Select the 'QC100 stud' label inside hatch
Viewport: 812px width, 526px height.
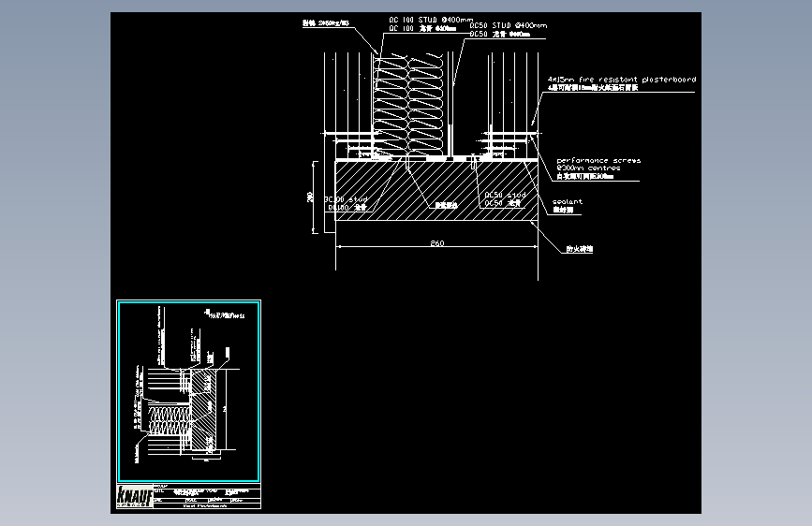tap(346, 199)
